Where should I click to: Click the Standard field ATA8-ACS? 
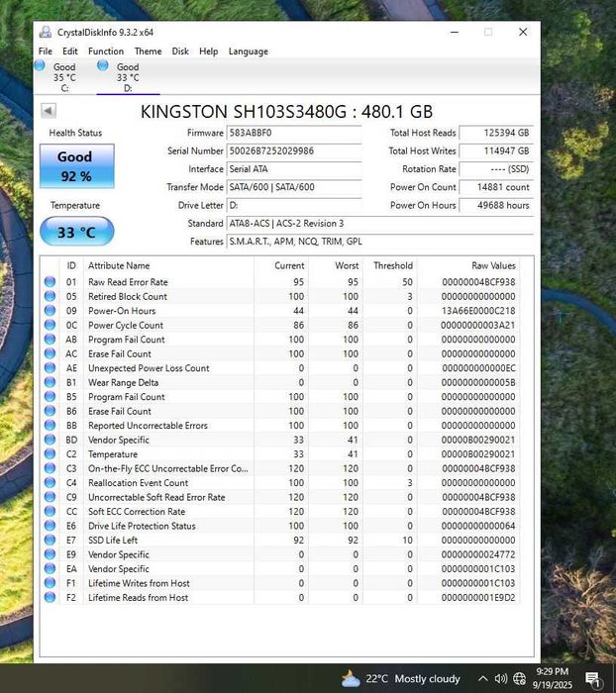(x=380, y=224)
